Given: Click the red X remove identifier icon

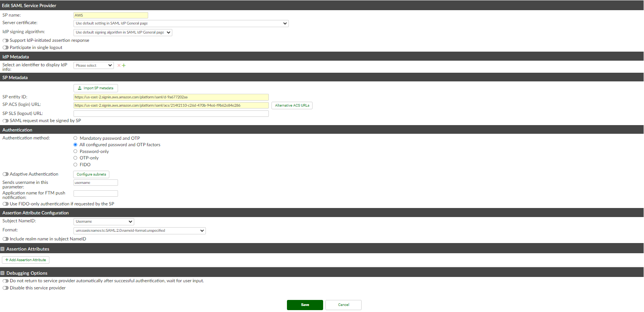Looking at the screenshot, I should [x=119, y=66].
